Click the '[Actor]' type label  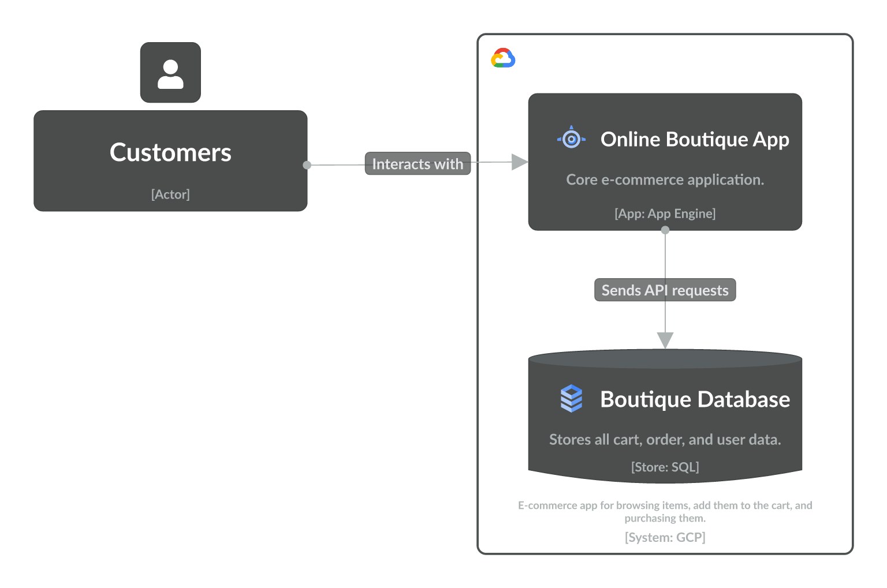click(x=170, y=194)
